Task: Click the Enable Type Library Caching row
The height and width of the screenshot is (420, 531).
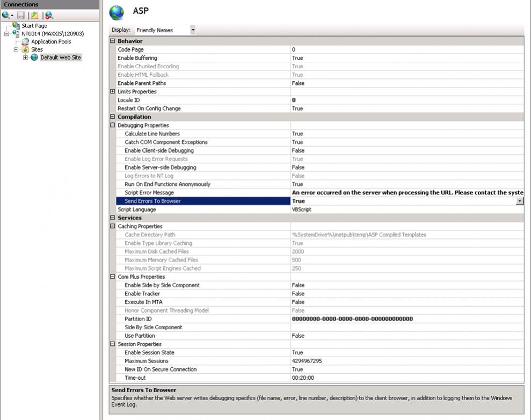Action: (319, 243)
